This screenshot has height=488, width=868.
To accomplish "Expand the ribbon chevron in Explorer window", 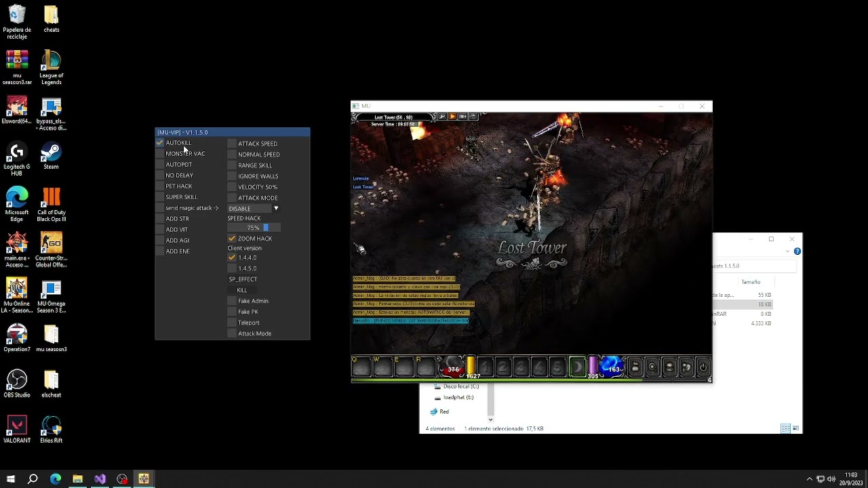I will click(x=787, y=251).
